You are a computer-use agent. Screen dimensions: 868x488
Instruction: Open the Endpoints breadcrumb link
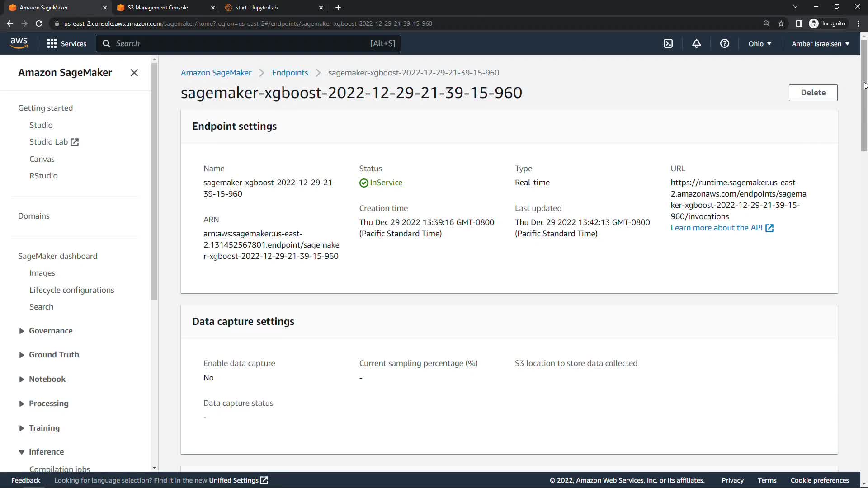290,73
